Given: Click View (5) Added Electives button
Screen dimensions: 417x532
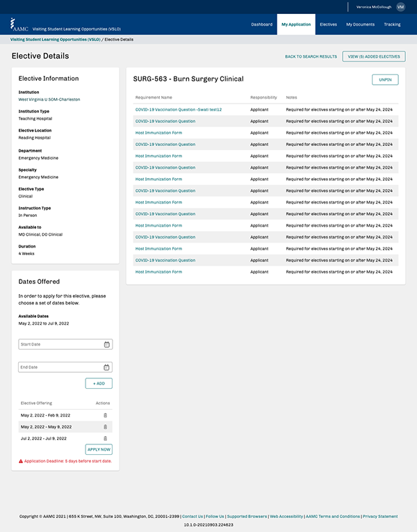Looking at the screenshot, I should tap(374, 56).
